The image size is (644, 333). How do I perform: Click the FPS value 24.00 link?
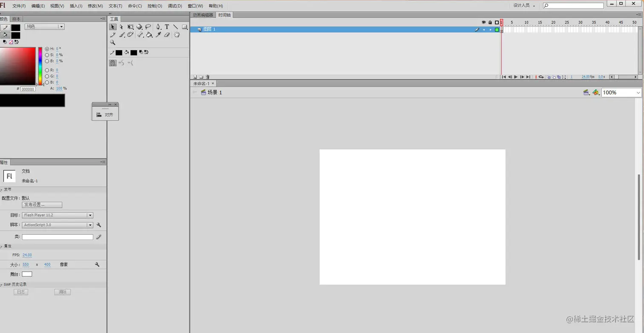click(27, 255)
